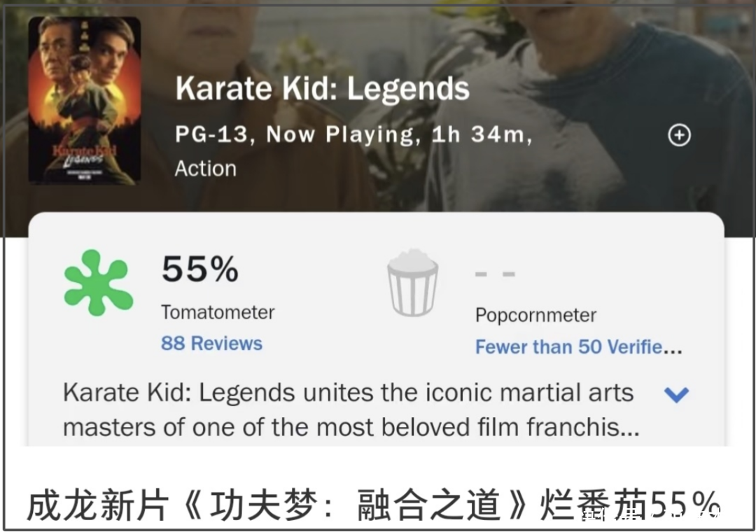Click the watermark at bottom right corner
This screenshot has height=532, width=756.
pos(651,516)
